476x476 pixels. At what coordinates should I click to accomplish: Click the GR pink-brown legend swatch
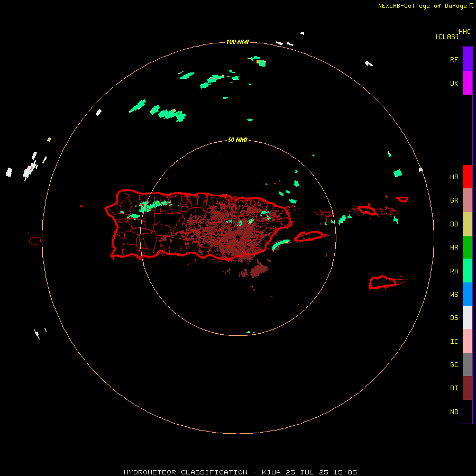coord(467,200)
